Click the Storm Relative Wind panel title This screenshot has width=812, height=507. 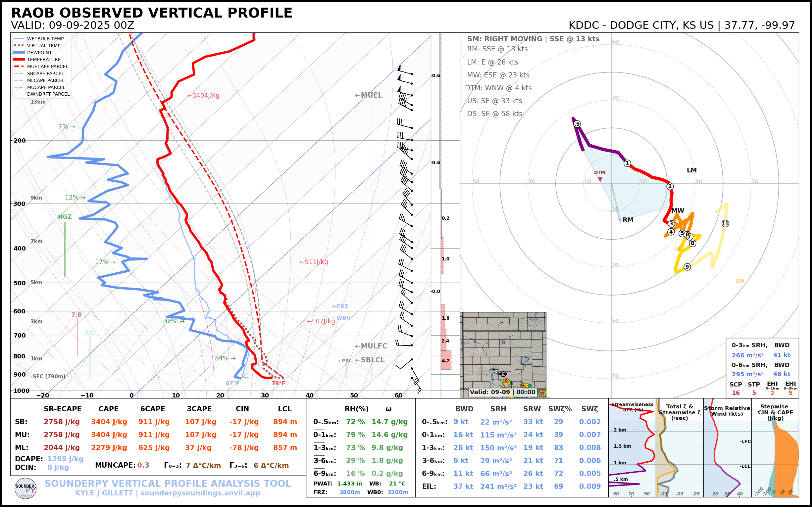pos(727,411)
